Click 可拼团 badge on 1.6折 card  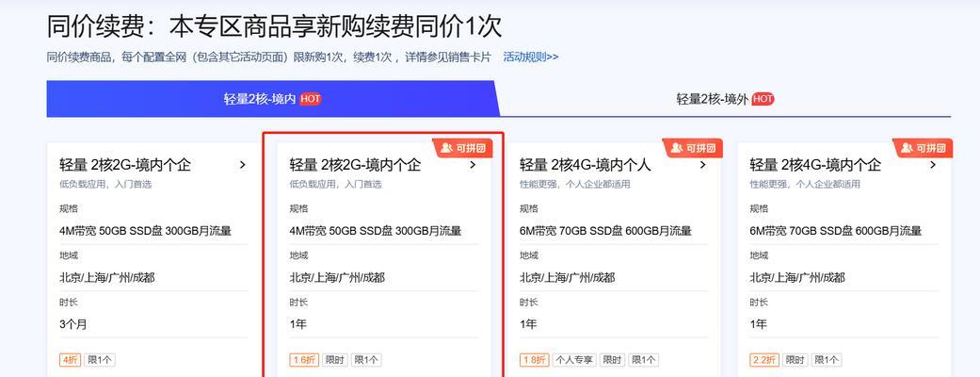463,148
